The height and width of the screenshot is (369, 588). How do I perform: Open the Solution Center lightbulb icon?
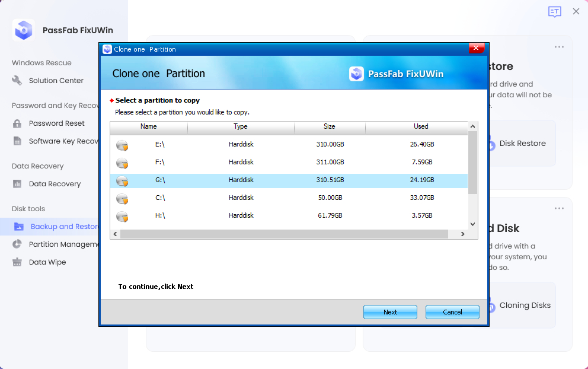tap(17, 81)
